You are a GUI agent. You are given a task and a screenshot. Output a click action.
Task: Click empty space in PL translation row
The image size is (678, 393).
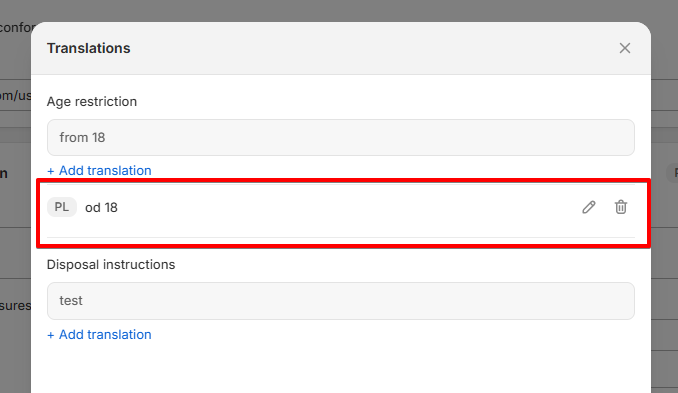(x=346, y=208)
